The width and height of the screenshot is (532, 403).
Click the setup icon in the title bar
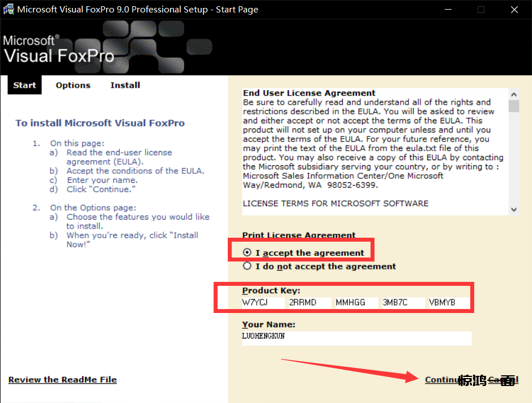point(8,10)
